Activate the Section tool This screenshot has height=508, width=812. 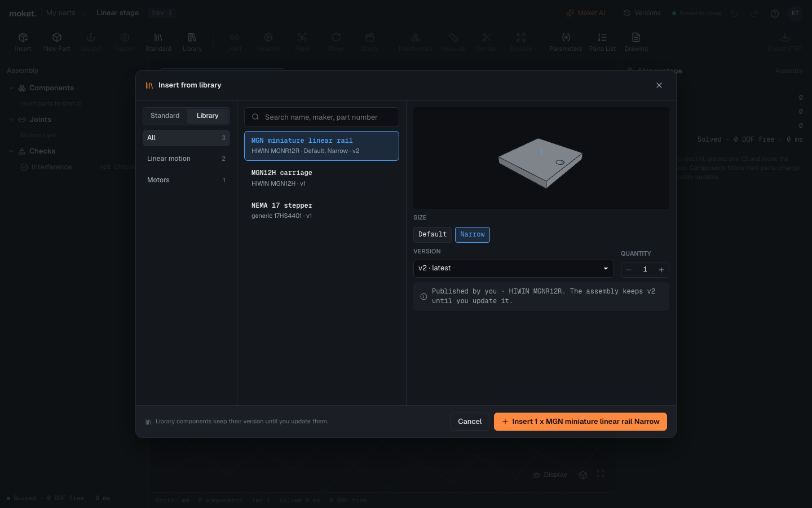487,42
